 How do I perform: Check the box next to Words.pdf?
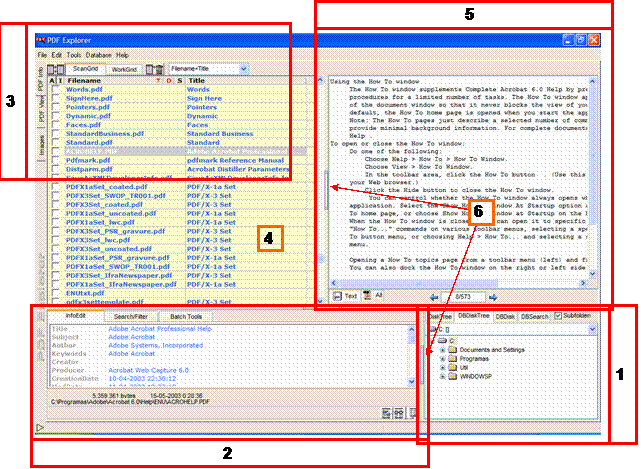pyautogui.click(x=57, y=90)
